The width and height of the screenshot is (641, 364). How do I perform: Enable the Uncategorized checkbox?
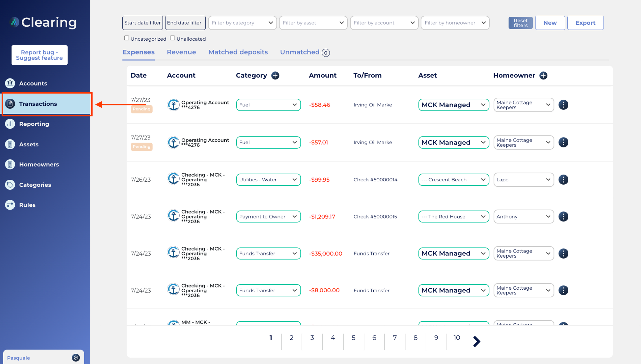(x=127, y=37)
